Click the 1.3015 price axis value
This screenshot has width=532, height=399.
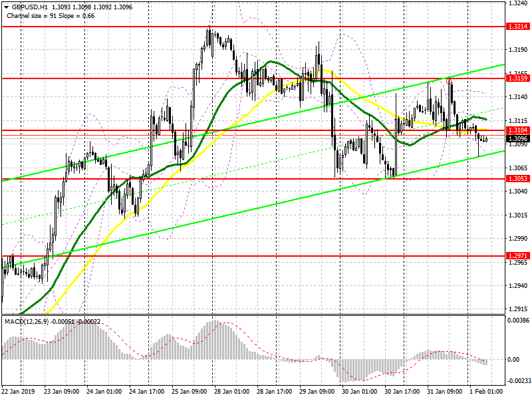click(x=518, y=215)
